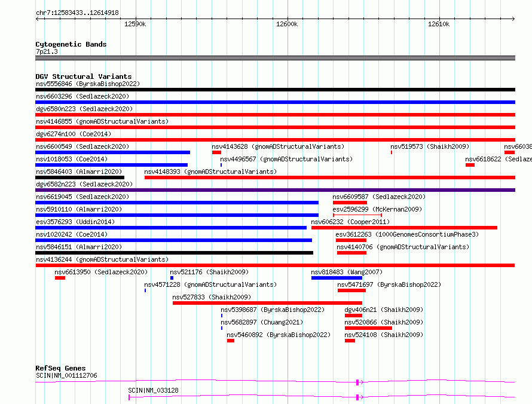
Task: Click the RefSeq Genes track title
Action: point(61,368)
